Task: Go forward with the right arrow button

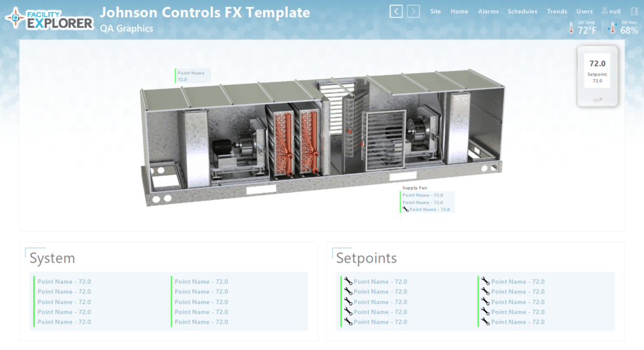Action: pyautogui.click(x=413, y=11)
